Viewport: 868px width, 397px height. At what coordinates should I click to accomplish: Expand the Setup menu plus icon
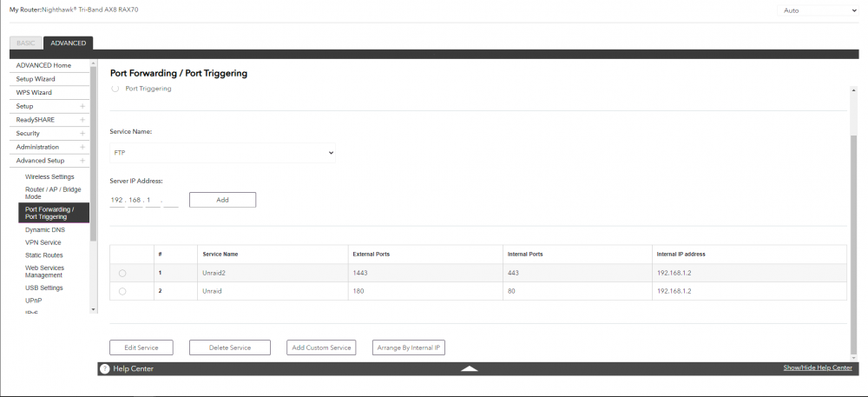pos(82,106)
